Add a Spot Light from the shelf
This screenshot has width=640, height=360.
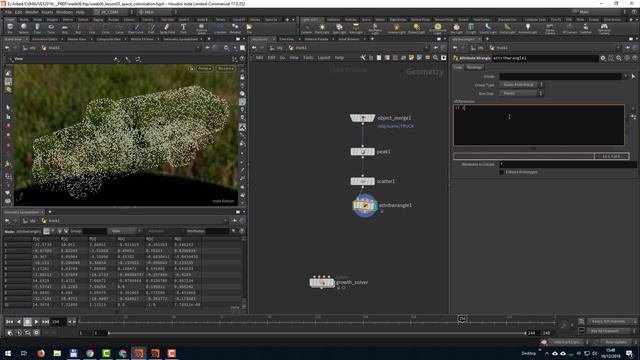click(x=339, y=28)
